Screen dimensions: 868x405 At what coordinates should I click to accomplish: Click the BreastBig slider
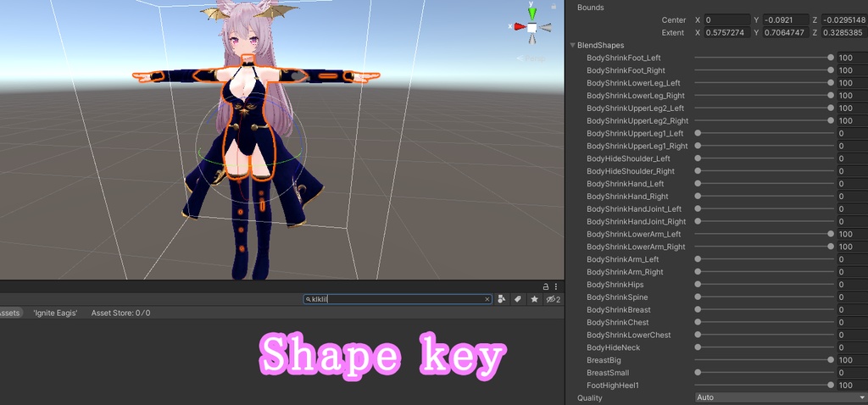point(764,360)
